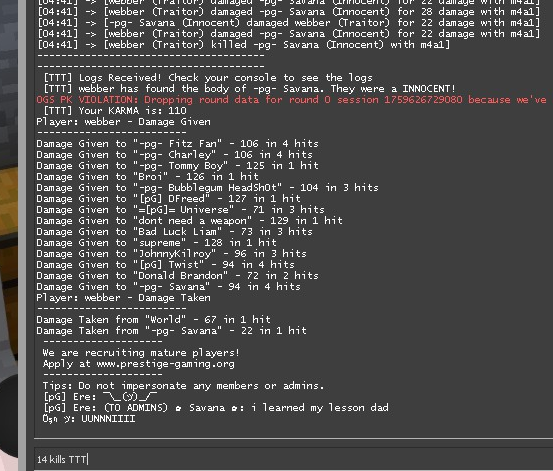This screenshot has width=553, height=471.
Task: Click 'Savana damaged webber for 22' log line
Action: 288,23
